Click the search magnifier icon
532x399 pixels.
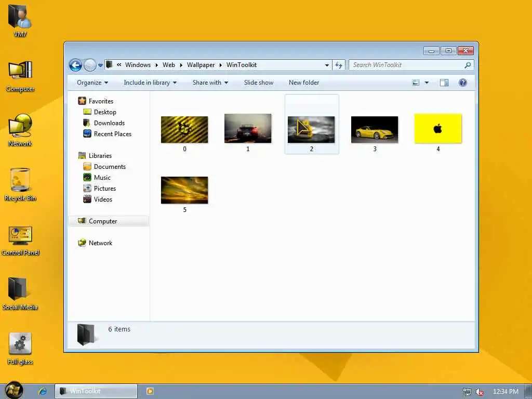(x=468, y=65)
